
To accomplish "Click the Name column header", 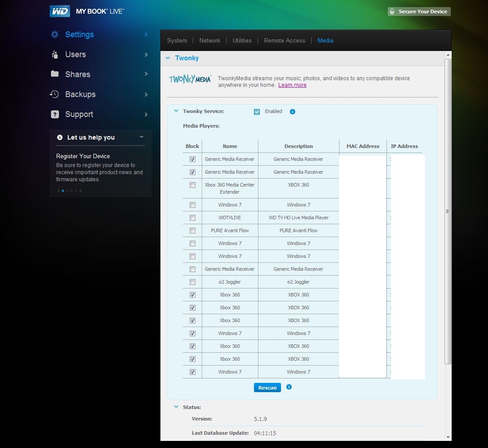I will (x=230, y=146).
